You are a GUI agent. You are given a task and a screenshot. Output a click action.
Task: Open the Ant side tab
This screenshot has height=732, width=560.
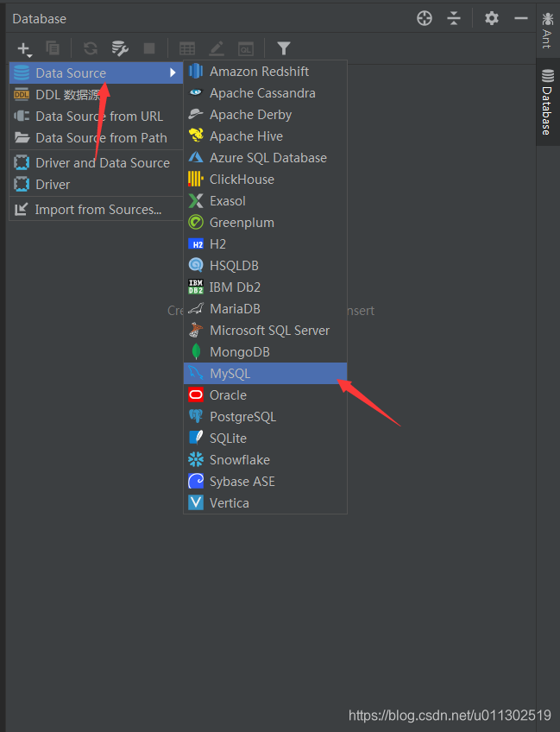point(547,30)
